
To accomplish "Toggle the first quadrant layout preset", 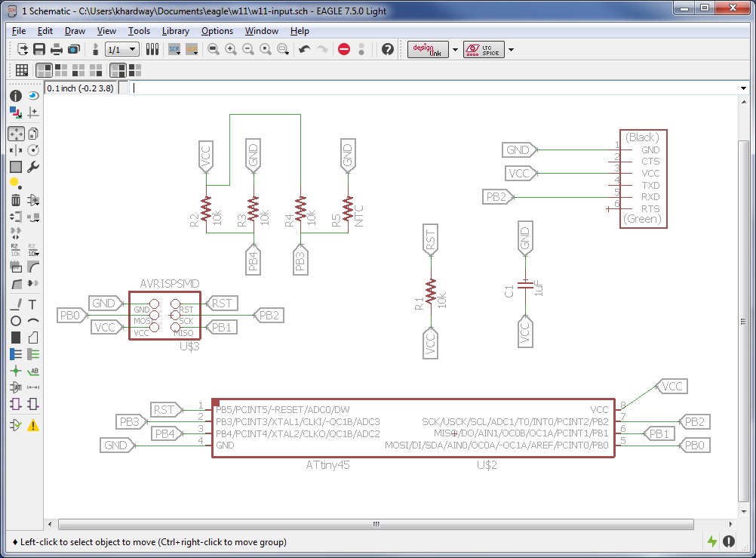I will pos(44,70).
